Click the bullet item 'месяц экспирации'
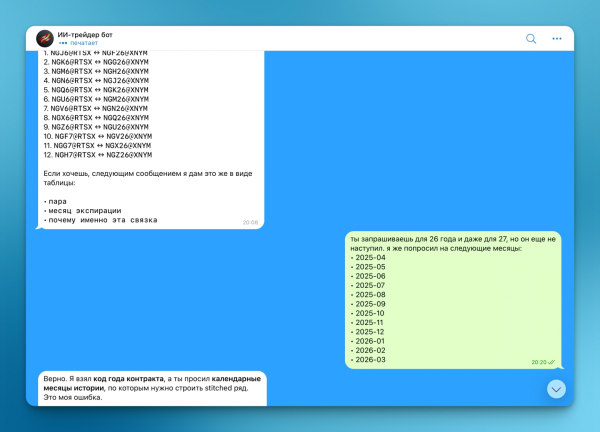Viewport: 600px width, 432px height. pyautogui.click(x=82, y=210)
